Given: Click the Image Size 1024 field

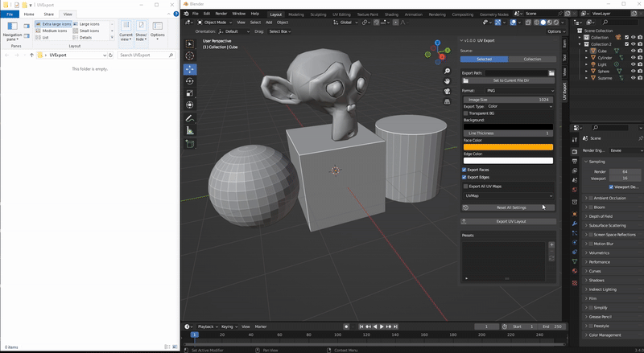Looking at the screenshot, I should (x=509, y=100).
